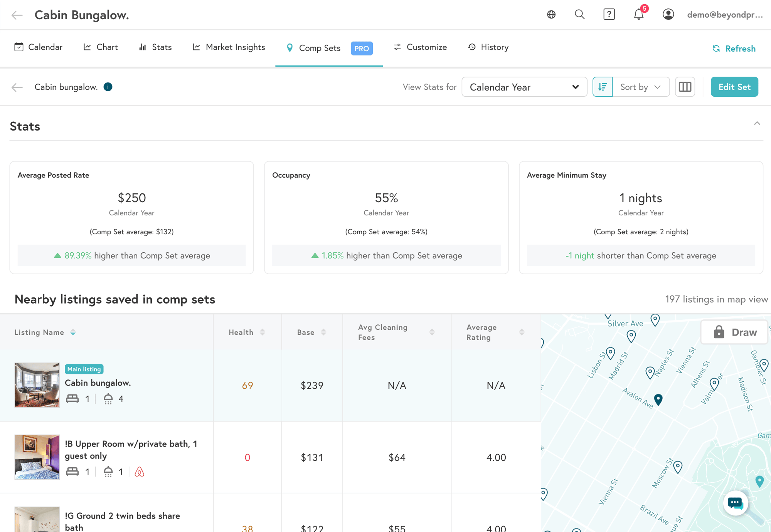Click the 55% occupancy value
Viewport: 771px width, 532px height.
pos(386,198)
